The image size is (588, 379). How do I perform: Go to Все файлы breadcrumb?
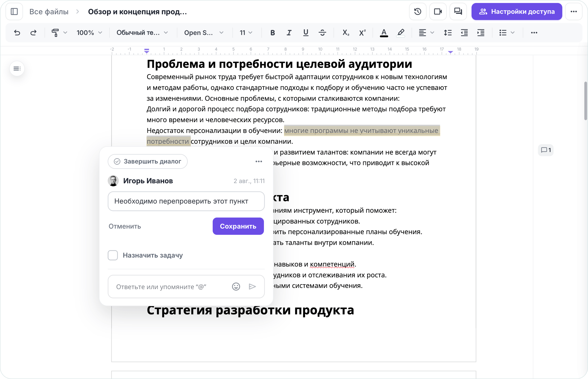(49, 11)
